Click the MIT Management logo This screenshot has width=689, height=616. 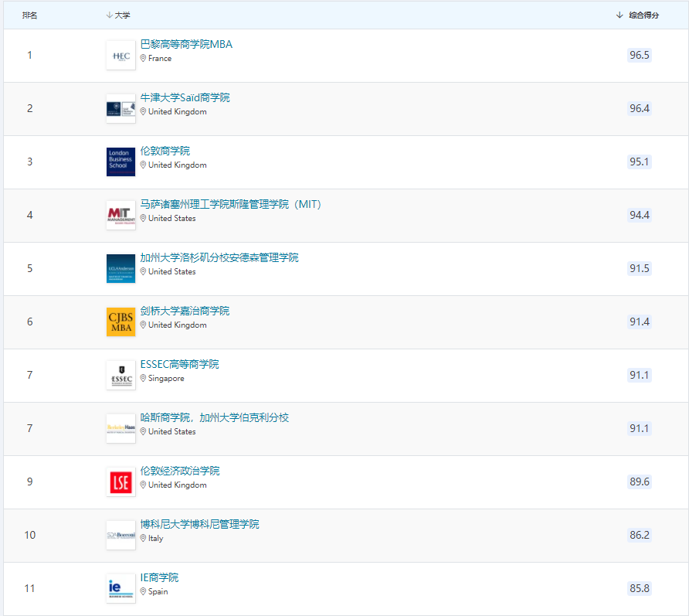pyautogui.click(x=120, y=215)
